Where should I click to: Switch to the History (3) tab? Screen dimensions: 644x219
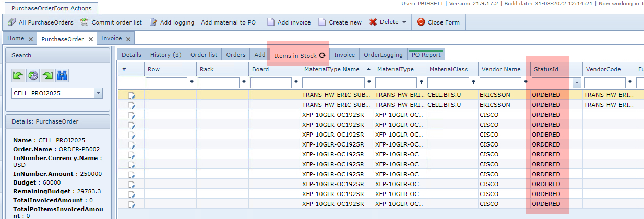(x=165, y=55)
